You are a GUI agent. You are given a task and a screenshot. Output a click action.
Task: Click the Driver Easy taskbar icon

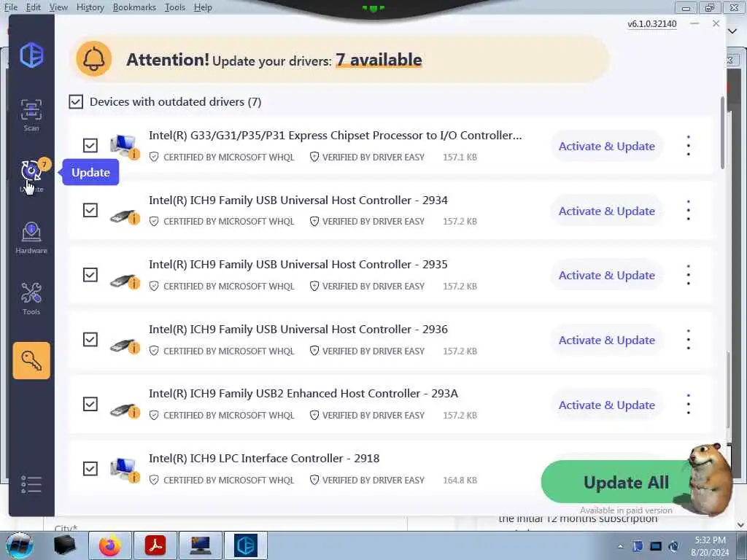[246, 545]
